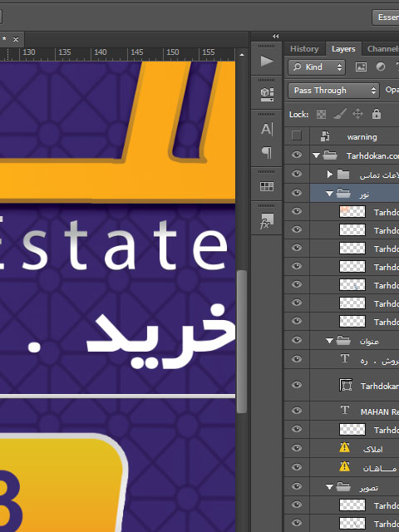Open the Paragraph panel icon
Screen dimensions: 399x532
click(267, 152)
